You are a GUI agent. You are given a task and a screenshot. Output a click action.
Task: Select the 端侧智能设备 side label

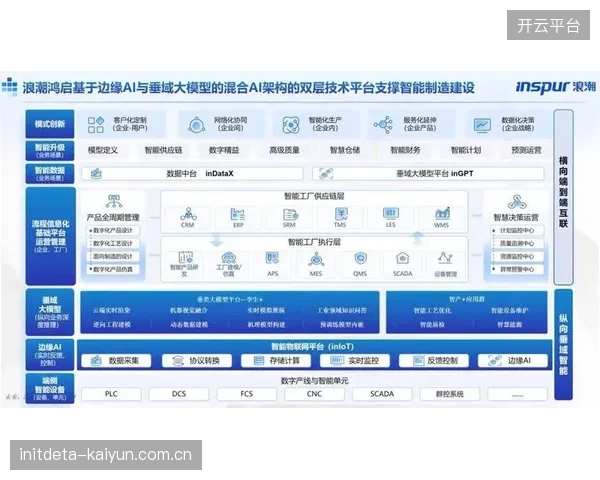[x=50, y=389]
